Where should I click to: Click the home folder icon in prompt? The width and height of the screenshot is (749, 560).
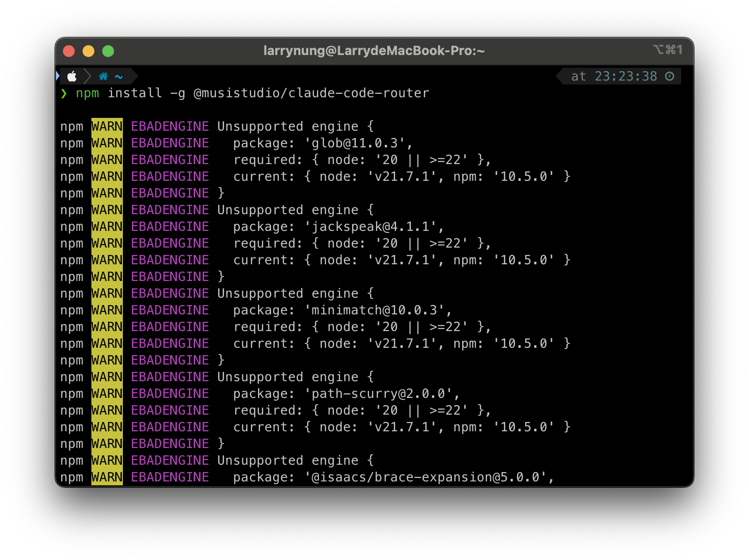pos(103,76)
